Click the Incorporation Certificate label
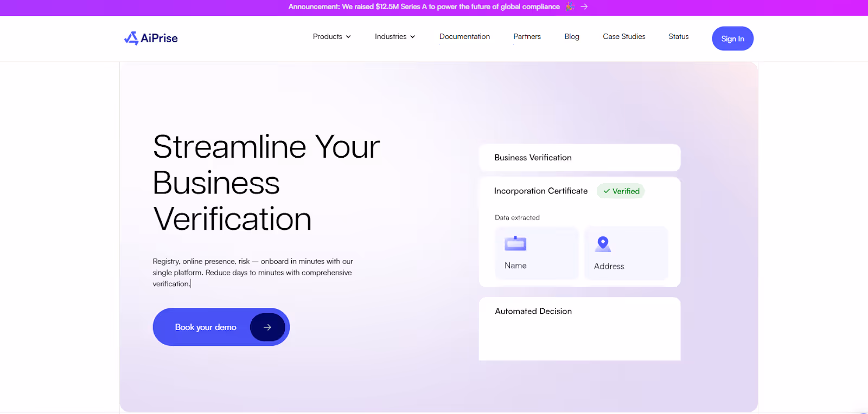868x414 pixels. [x=541, y=191]
